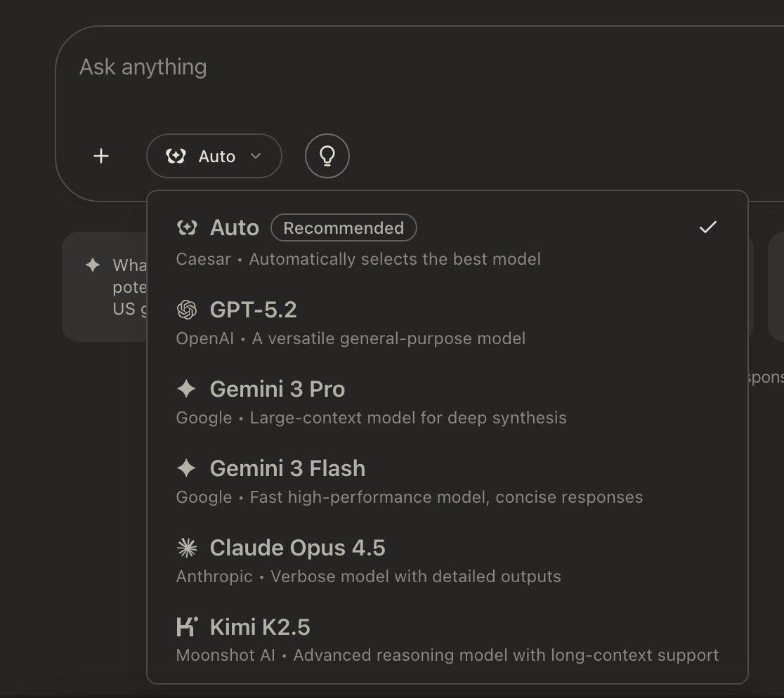This screenshot has width=784, height=698.
Task: Click the OpenAI logo icon
Action: point(187,310)
